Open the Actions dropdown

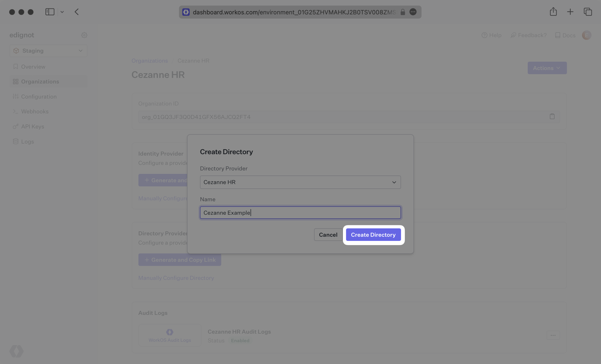547,68
